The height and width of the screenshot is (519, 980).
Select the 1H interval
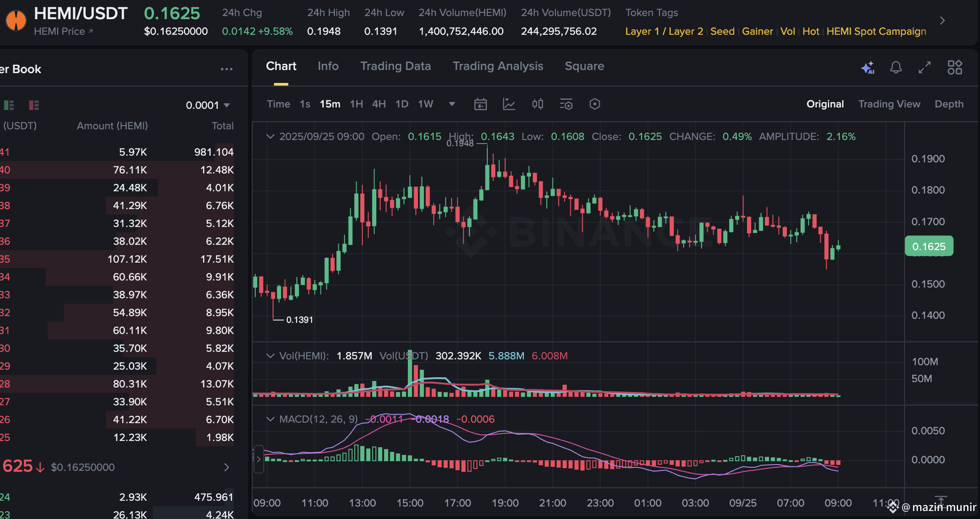pyautogui.click(x=357, y=104)
